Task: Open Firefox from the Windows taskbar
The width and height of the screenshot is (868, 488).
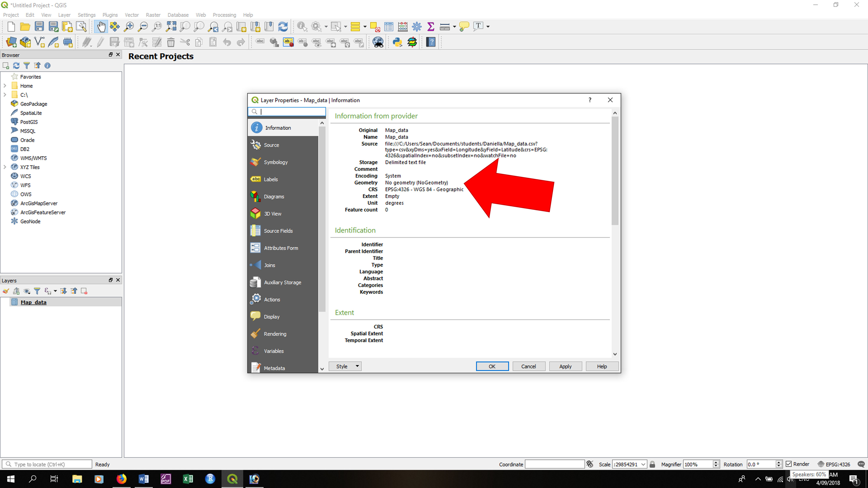Action: [121, 479]
